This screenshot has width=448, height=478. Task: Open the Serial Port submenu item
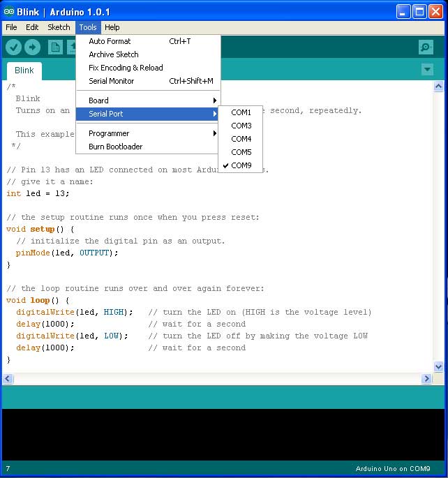pos(147,114)
